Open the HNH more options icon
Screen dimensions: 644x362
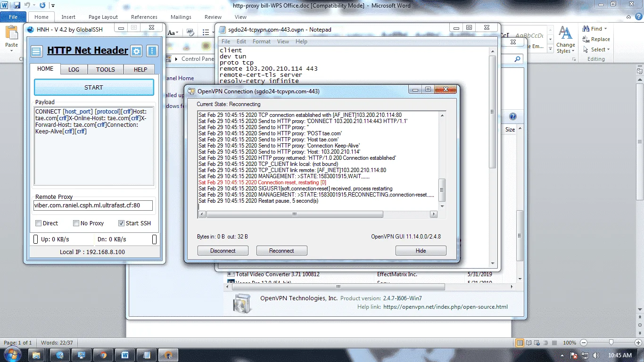152,51
